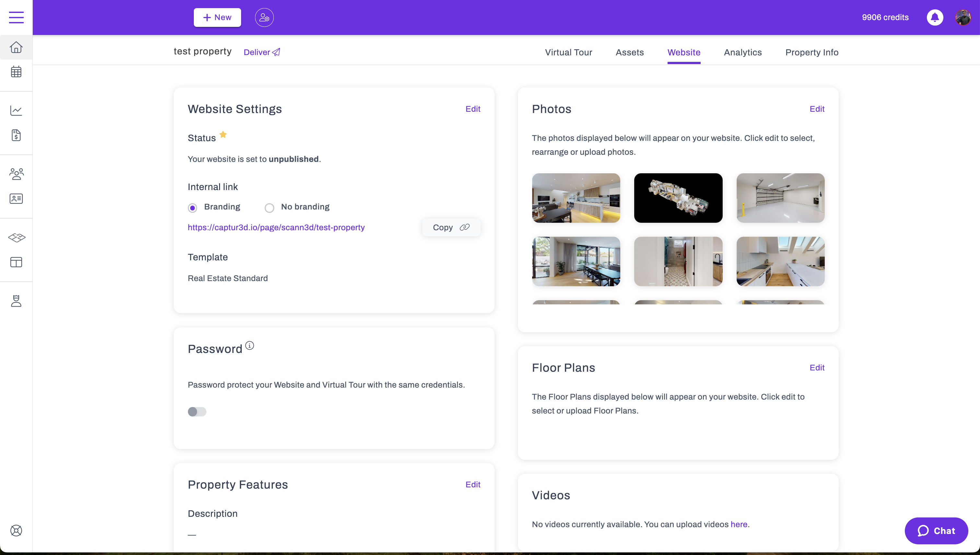Open the garage photo thumbnail
980x555 pixels.
point(780,198)
